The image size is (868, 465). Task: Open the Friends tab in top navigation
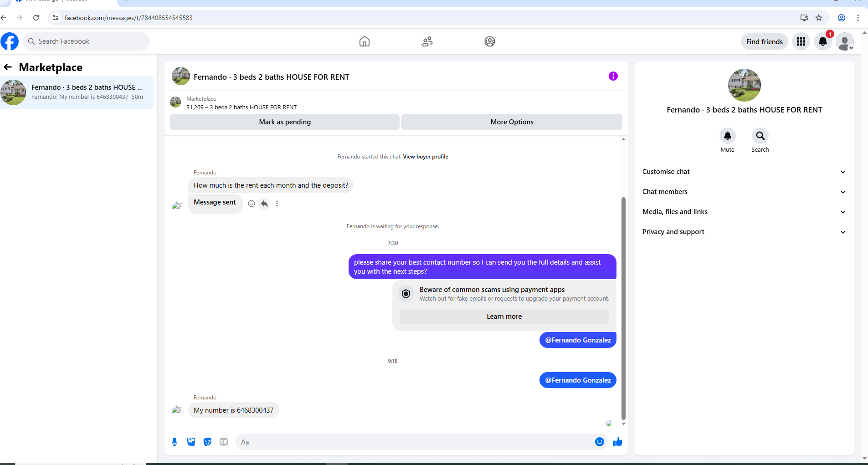(x=427, y=41)
